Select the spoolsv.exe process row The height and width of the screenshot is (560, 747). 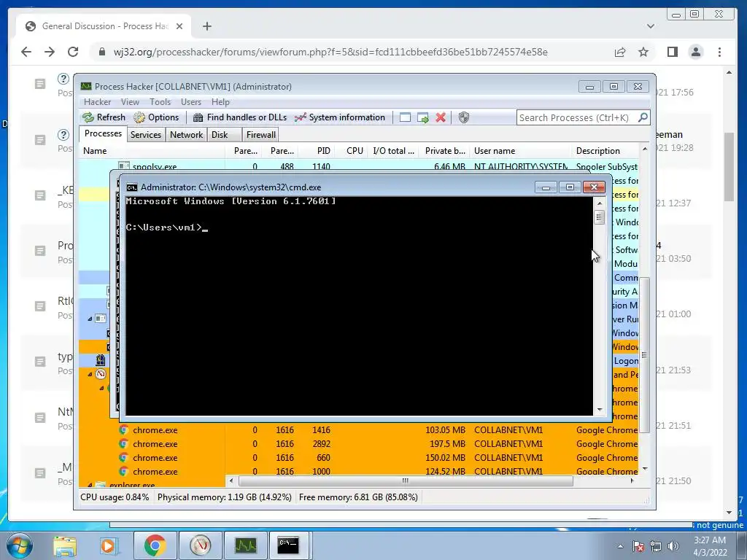[x=358, y=166]
